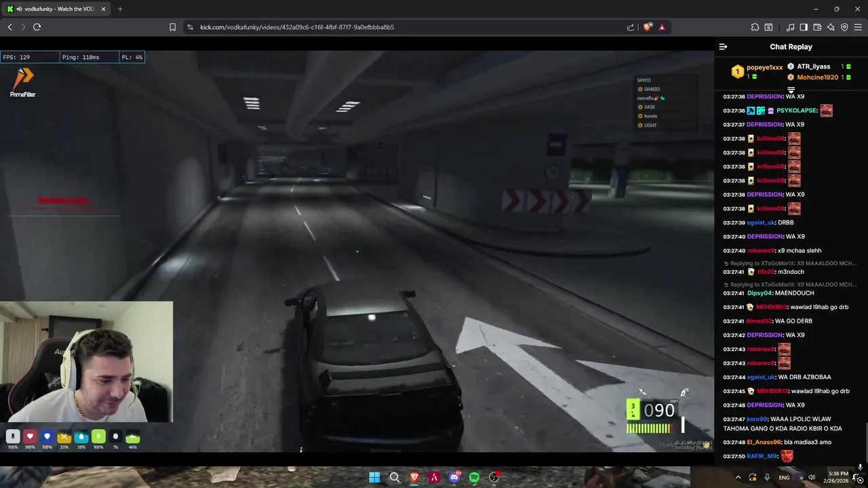Click timestamp 03:27:47 in chat
Viewport: 868px width, 488px height.
(x=734, y=419)
